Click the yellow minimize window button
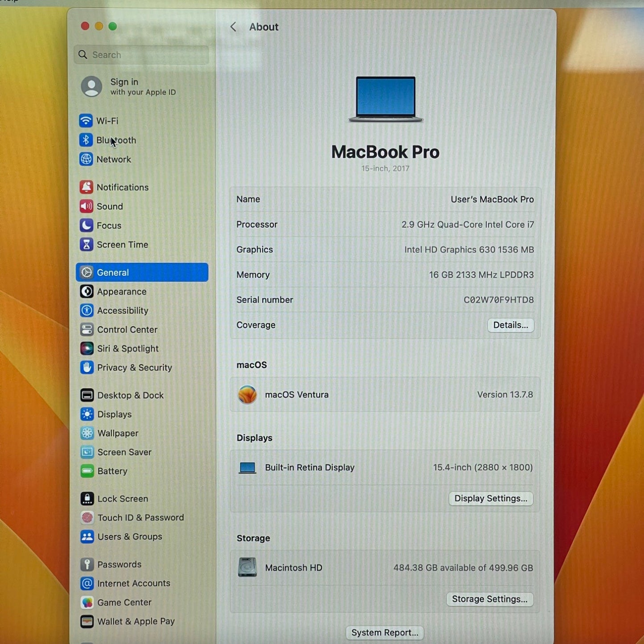This screenshot has height=644, width=644. coord(99,26)
